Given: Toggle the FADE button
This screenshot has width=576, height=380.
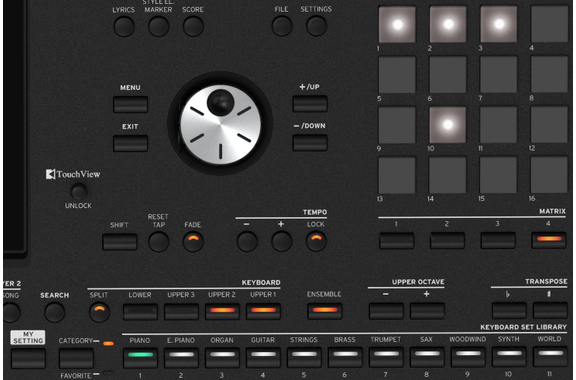Looking at the screenshot, I should 193,242.
